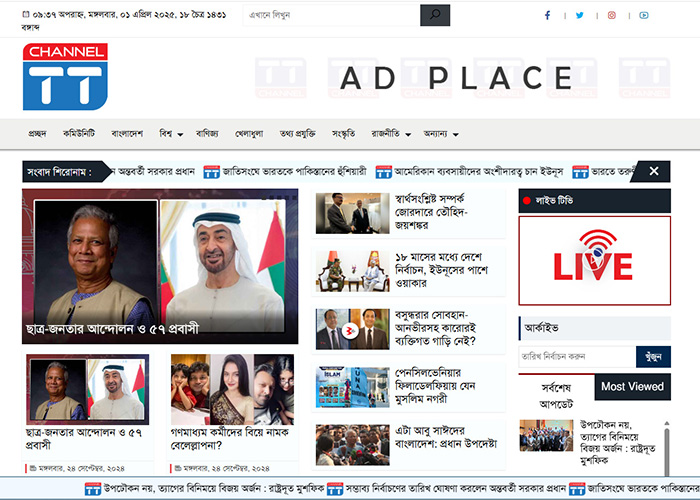Click the Facebook icon in the header

coord(547,15)
